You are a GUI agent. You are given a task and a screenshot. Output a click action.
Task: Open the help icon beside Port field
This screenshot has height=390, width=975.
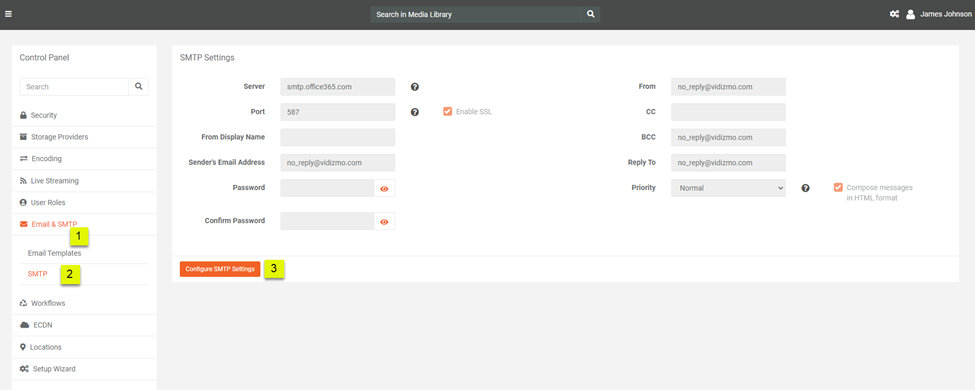pyautogui.click(x=415, y=112)
